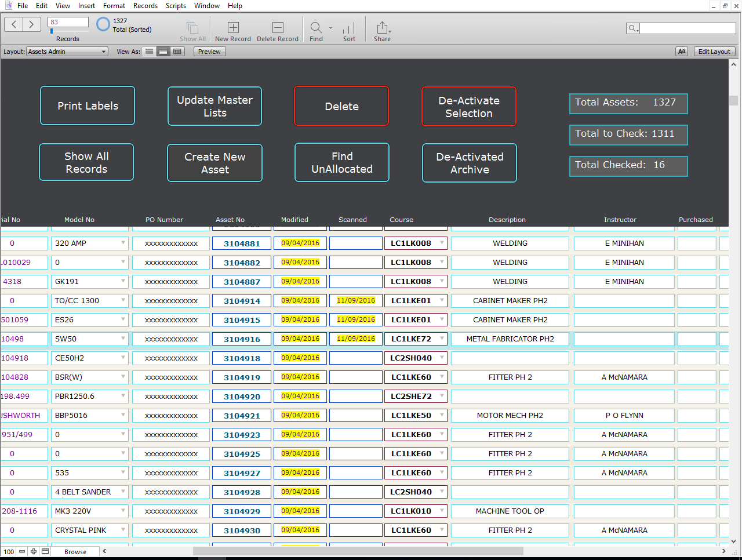Open the Scripts menu
This screenshot has height=560, width=742.
tap(176, 6)
